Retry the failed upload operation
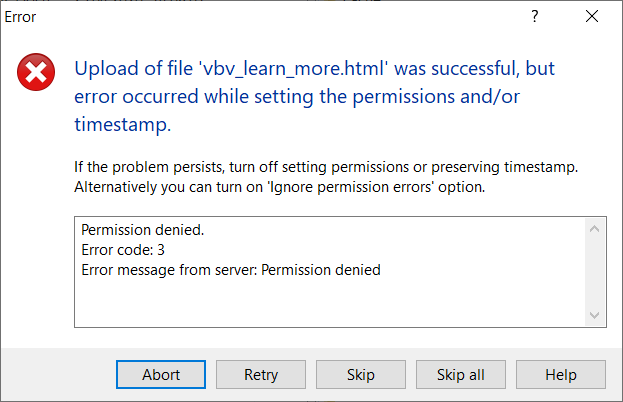This screenshot has height=402, width=623. (x=261, y=375)
